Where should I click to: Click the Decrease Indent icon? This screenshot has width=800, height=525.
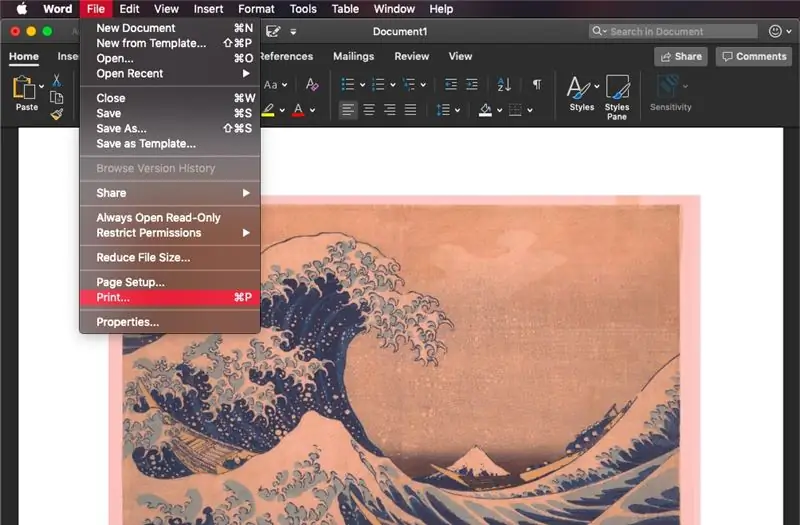pos(451,84)
